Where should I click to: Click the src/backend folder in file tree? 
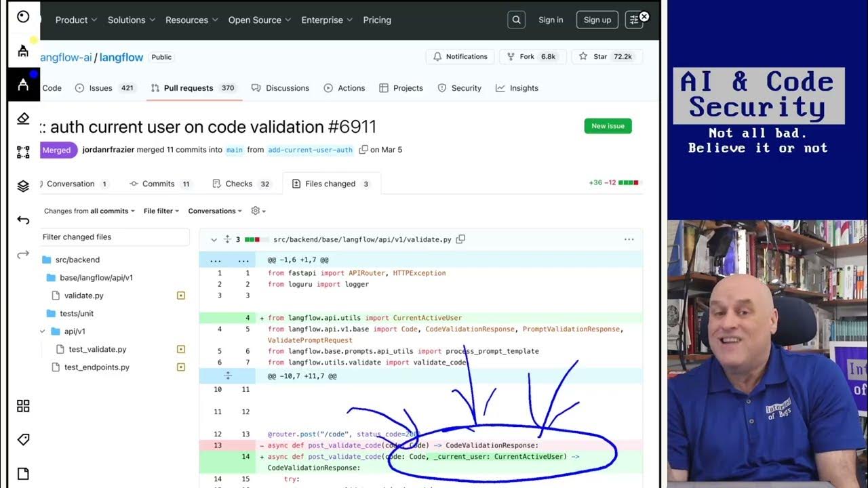pyautogui.click(x=77, y=260)
